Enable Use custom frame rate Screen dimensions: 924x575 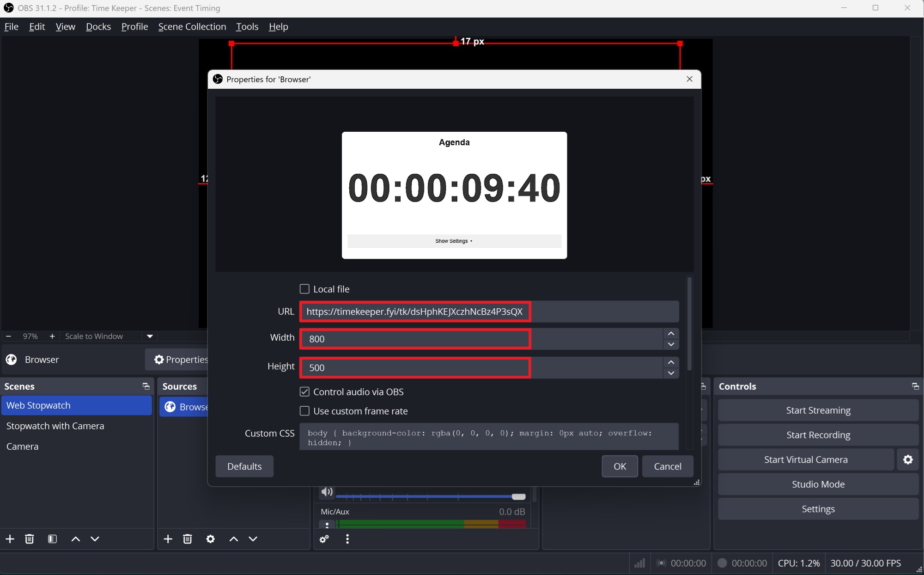click(304, 411)
